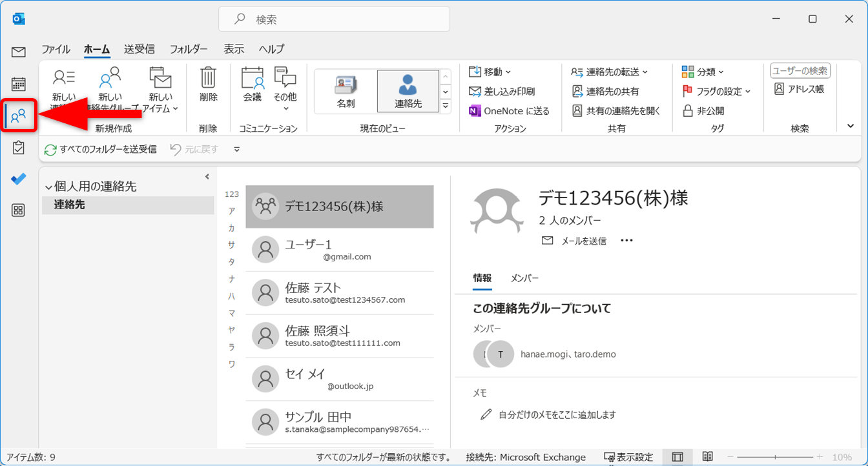Switch to the メンバー (Members) tab
868x466 pixels.
[524, 278]
